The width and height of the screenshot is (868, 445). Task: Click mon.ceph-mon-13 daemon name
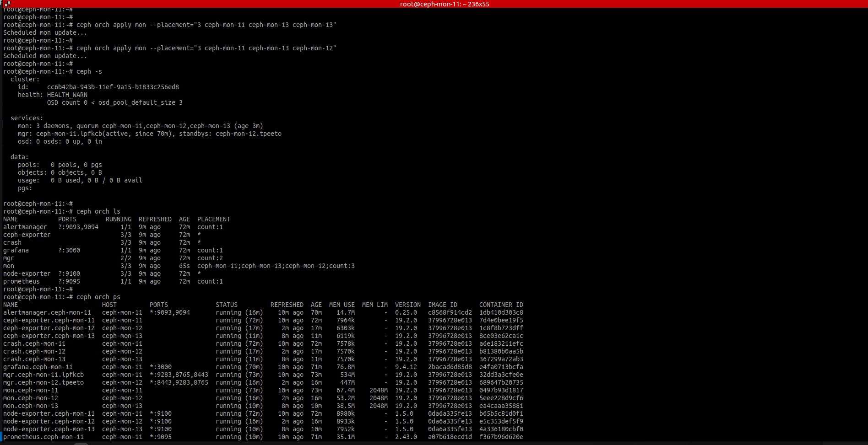coord(31,406)
